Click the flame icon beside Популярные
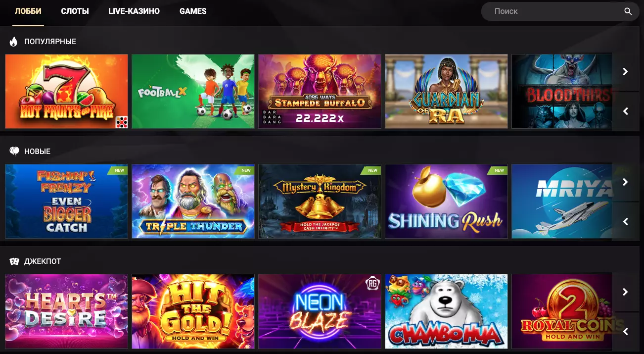 click(x=14, y=42)
